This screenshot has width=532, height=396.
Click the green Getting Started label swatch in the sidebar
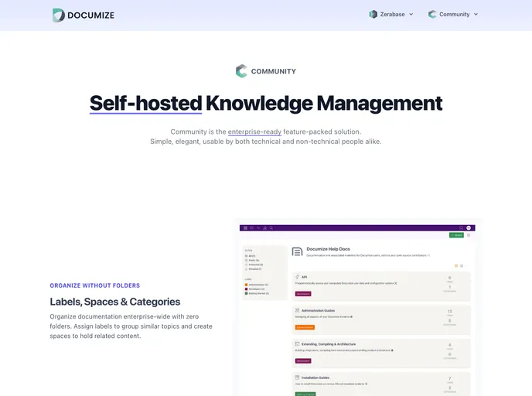[x=247, y=294]
